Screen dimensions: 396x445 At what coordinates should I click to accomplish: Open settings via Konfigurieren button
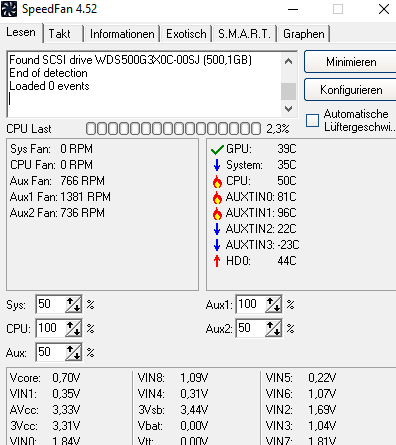(x=351, y=90)
